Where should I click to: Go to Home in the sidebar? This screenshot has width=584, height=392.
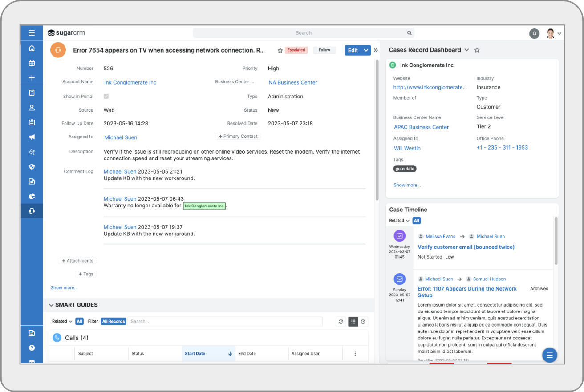[32, 48]
